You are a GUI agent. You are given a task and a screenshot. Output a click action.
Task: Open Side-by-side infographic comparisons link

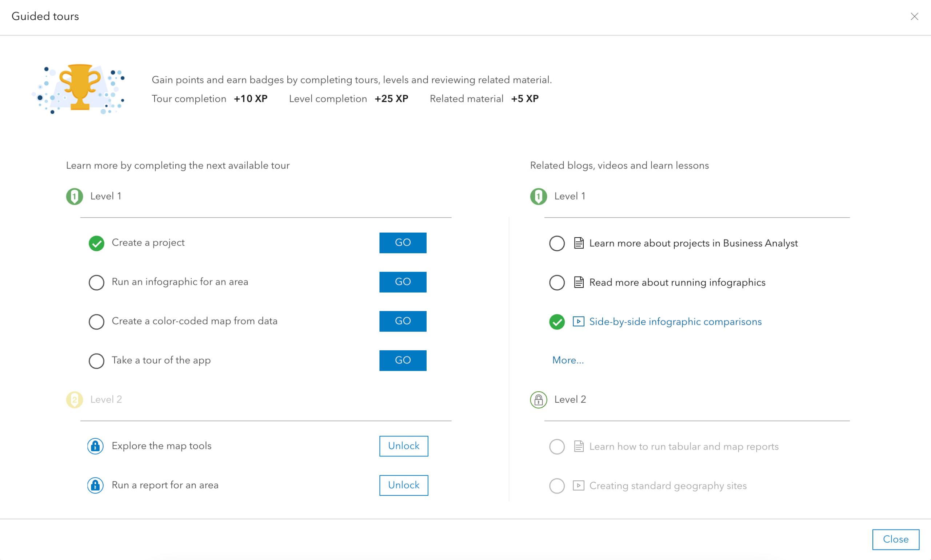point(675,322)
